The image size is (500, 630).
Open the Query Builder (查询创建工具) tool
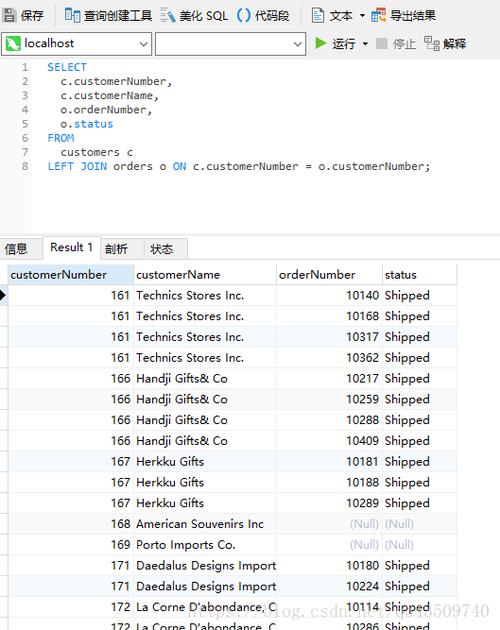[x=108, y=15]
